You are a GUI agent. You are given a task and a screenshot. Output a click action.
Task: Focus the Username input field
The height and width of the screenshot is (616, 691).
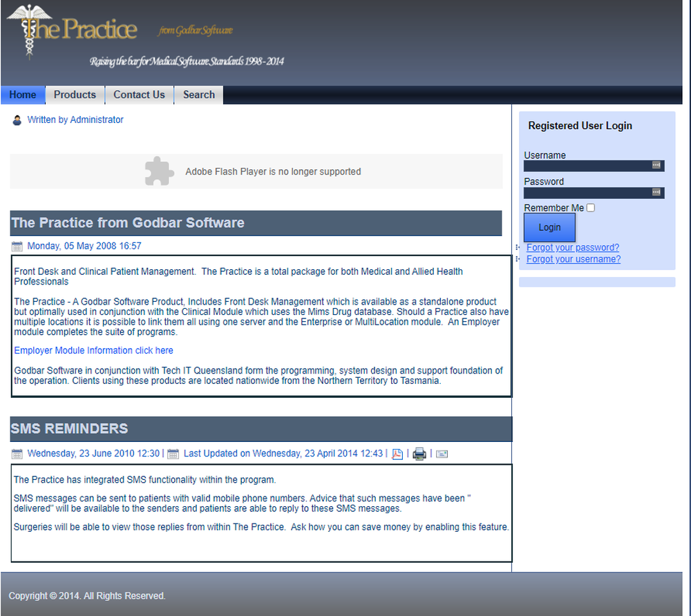tap(594, 166)
